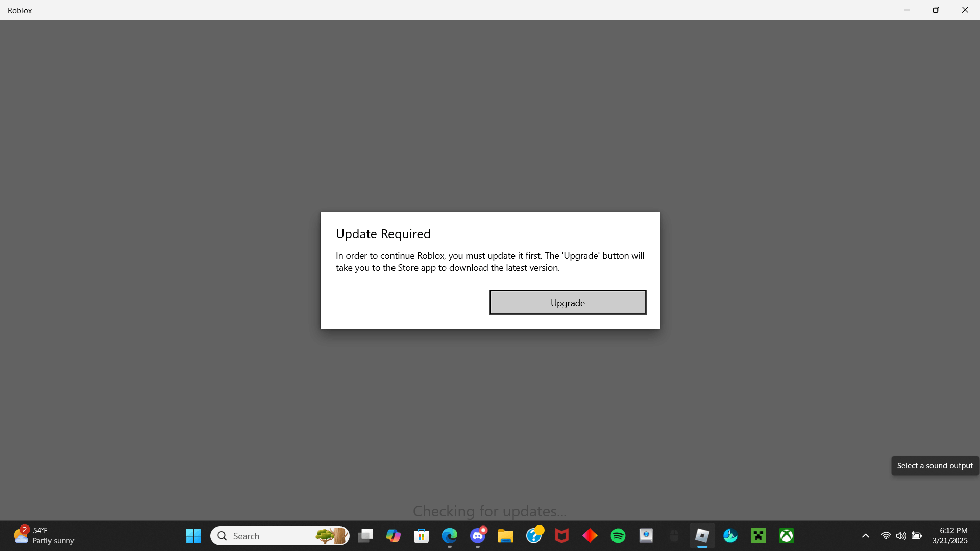Viewport: 980px width, 551px height.
Task: Click the volume speaker tray icon
Action: 901,536
